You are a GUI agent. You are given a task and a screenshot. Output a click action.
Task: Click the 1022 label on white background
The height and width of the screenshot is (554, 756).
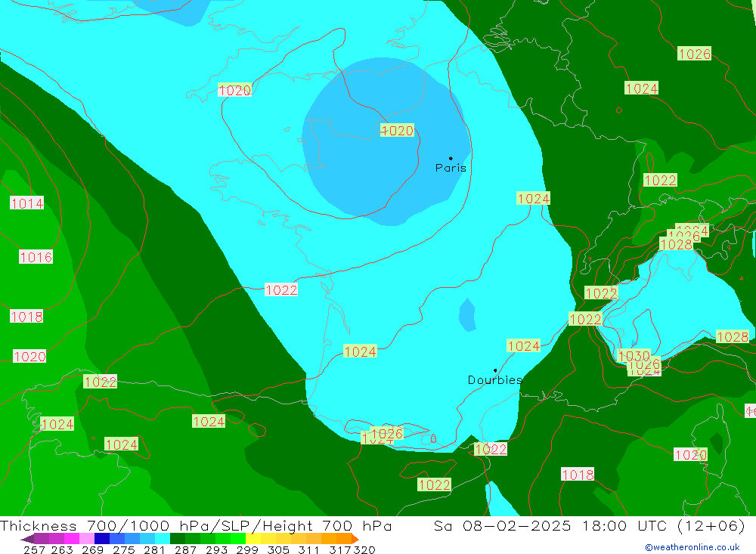click(281, 289)
